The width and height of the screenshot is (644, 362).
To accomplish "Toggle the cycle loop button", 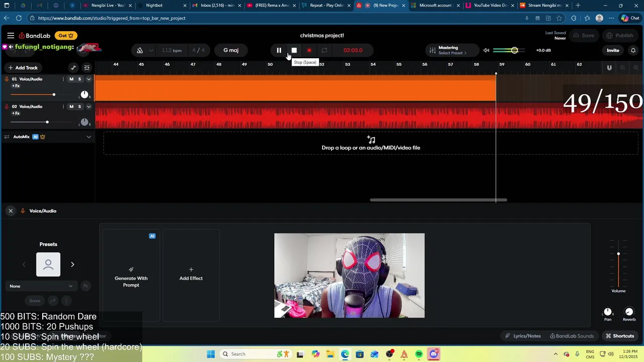I will click(325, 50).
